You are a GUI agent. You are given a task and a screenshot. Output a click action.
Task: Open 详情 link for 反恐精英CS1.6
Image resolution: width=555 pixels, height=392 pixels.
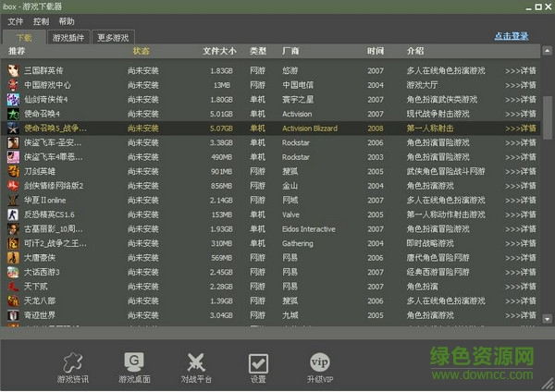pos(520,214)
